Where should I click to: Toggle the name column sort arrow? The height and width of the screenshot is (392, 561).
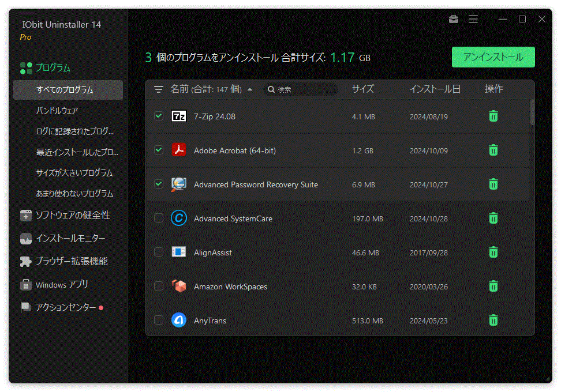tap(250, 89)
